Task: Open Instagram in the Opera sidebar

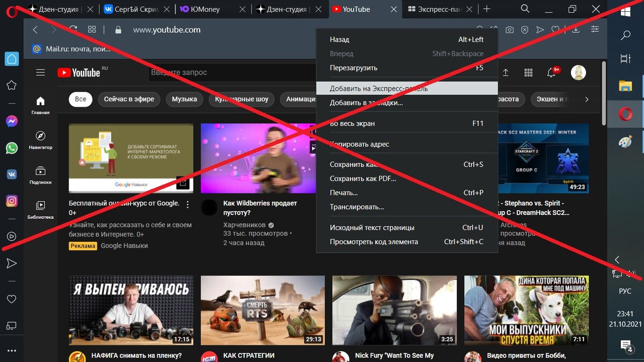Action: coord(11,201)
